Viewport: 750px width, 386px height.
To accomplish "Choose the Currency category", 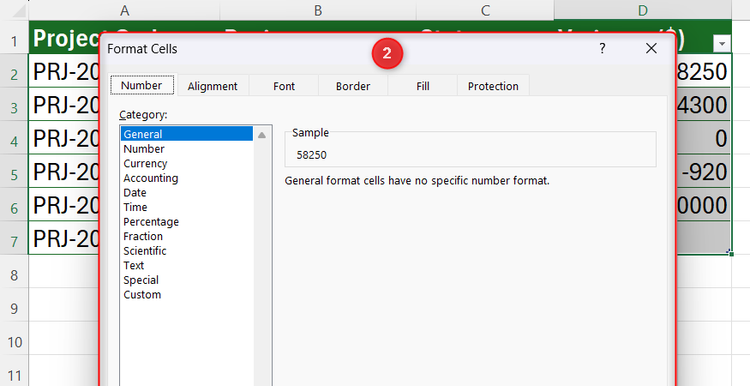I will pos(187,163).
